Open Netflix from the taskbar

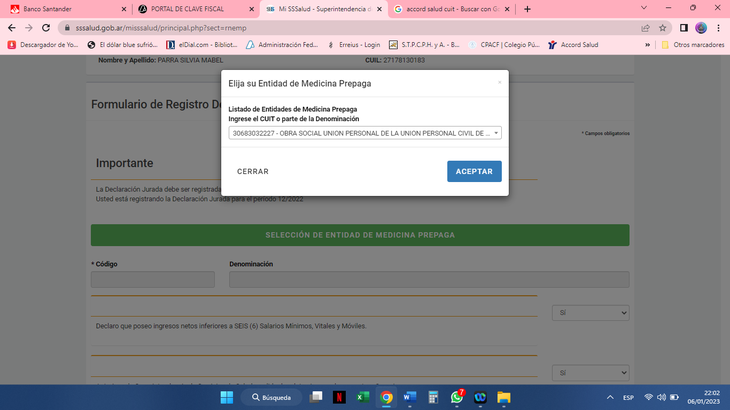click(x=339, y=397)
